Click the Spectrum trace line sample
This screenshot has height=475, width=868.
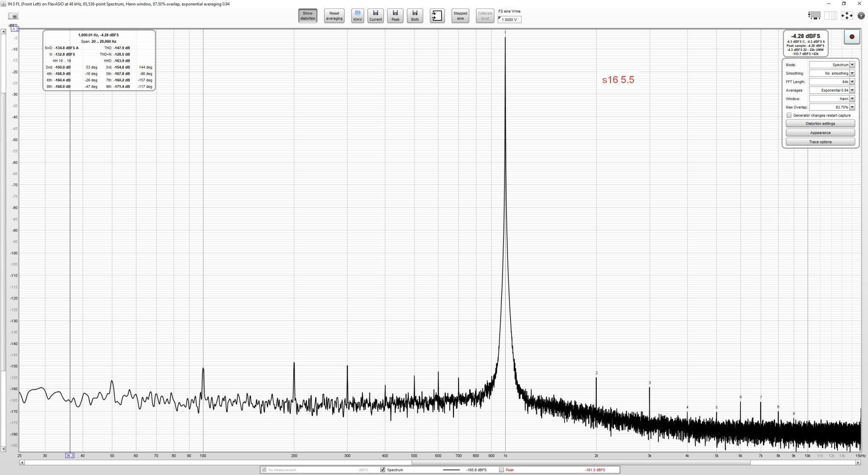(x=451, y=470)
